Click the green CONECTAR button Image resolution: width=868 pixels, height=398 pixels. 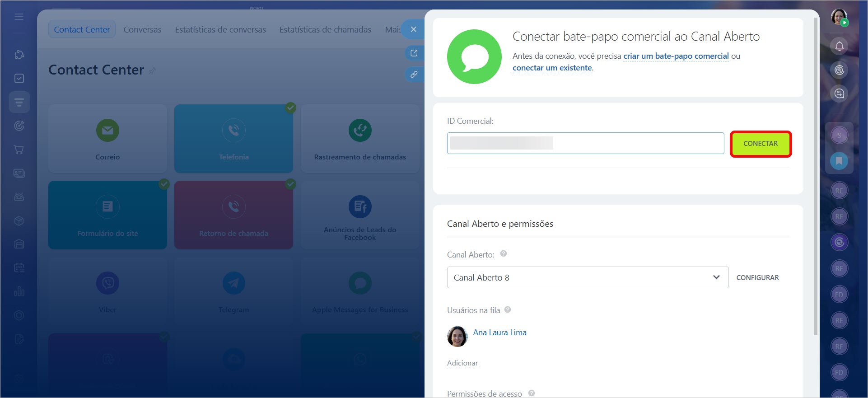tap(761, 144)
